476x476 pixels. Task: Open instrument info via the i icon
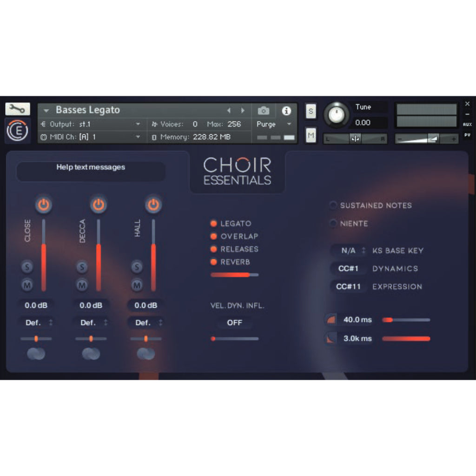286,111
